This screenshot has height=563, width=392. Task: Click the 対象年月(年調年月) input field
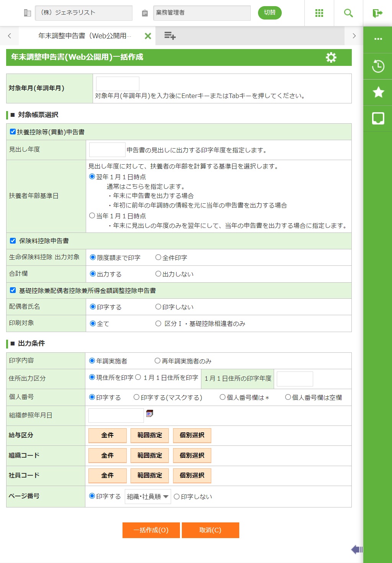coord(118,84)
